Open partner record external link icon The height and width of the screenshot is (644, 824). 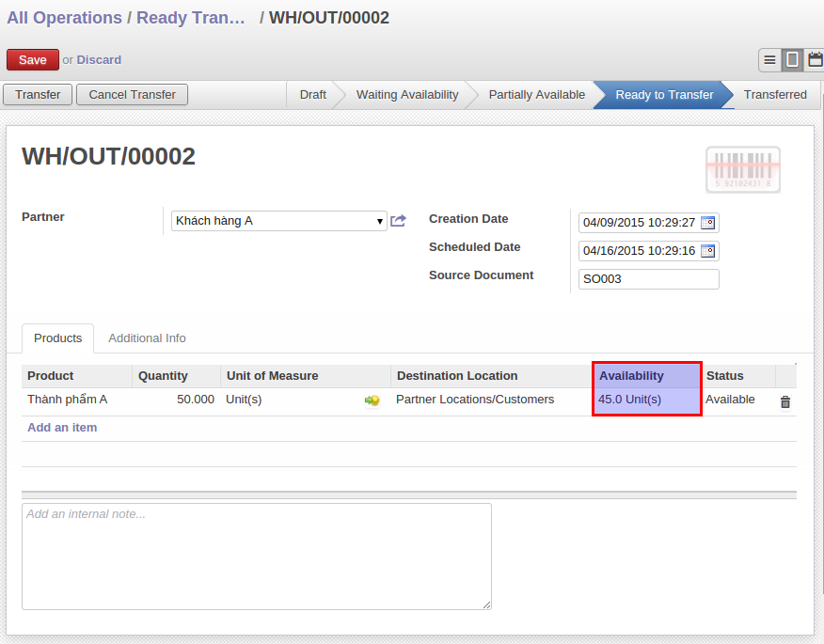[398, 221]
